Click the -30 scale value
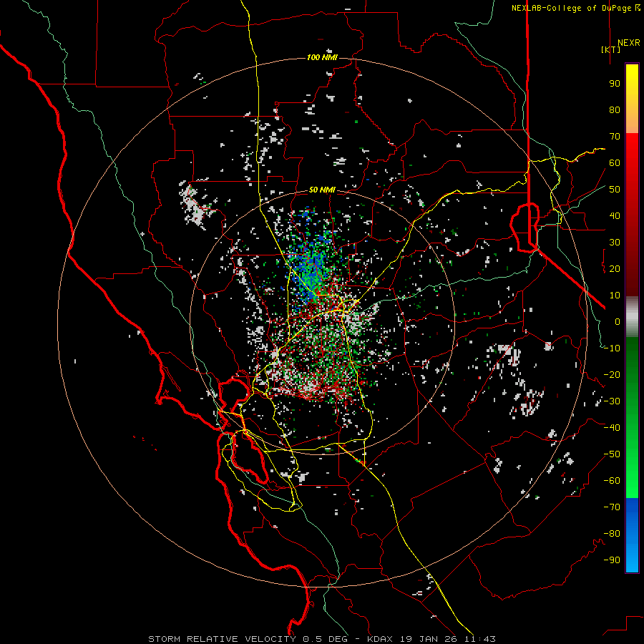 612,401
